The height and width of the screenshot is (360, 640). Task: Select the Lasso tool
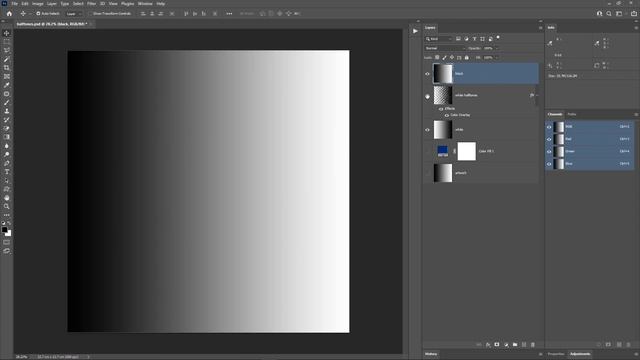(7, 51)
